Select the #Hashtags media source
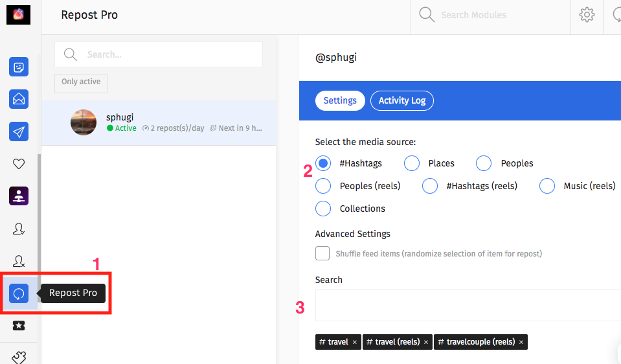The height and width of the screenshot is (364, 621). 323,163
